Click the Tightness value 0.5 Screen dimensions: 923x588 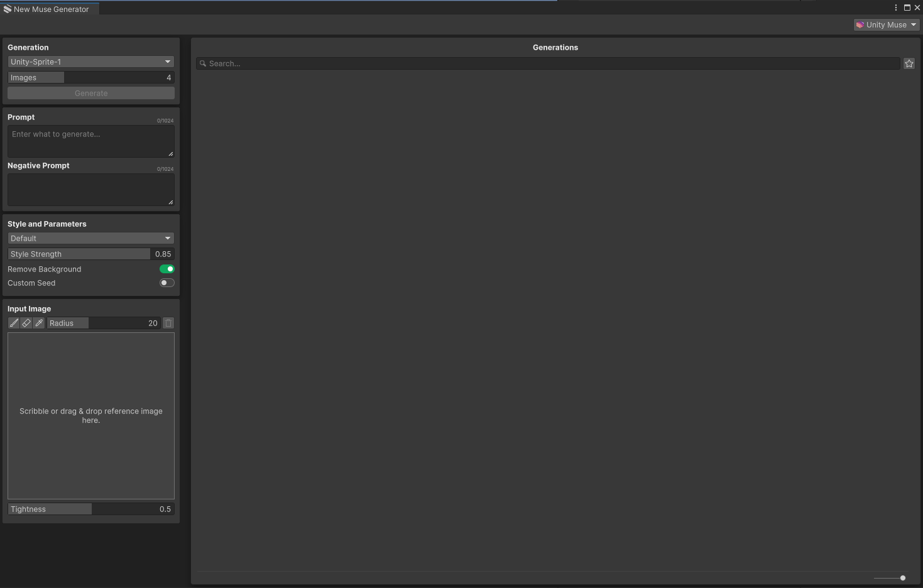[x=165, y=509]
